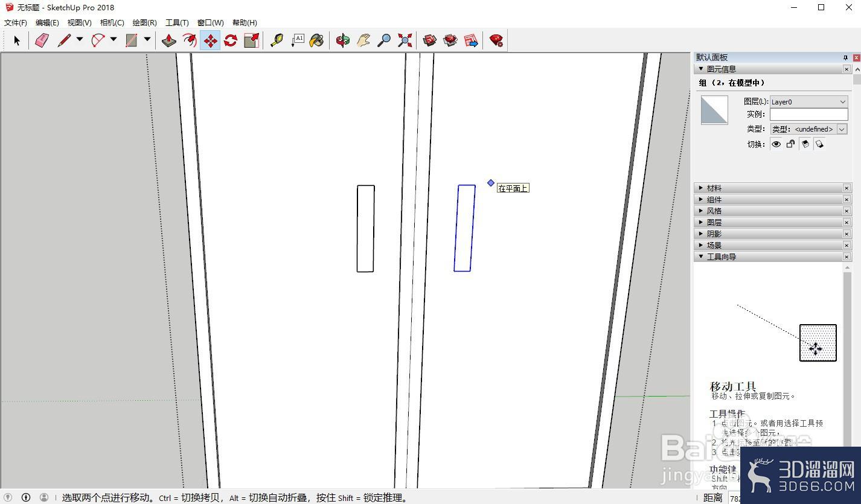The width and height of the screenshot is (861, 504).
Task: Click the entity material swatch
Action: [714, 110]
